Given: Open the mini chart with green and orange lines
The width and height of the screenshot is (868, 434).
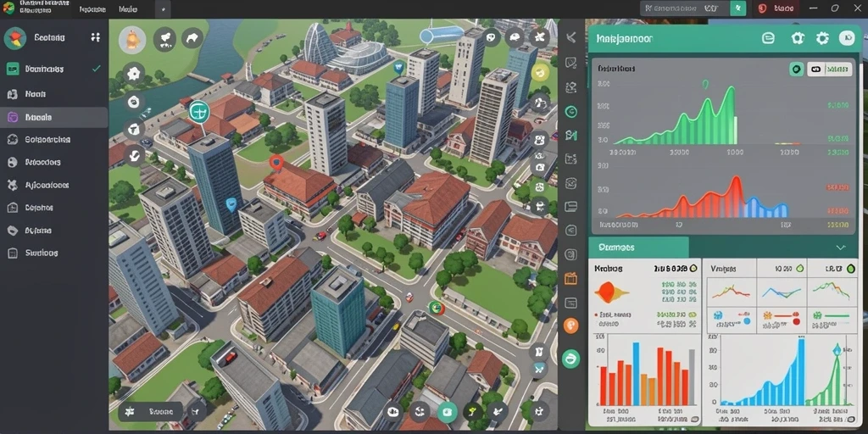Looking at the screenshot, I should pyautogui.click(x=831, y=292).
